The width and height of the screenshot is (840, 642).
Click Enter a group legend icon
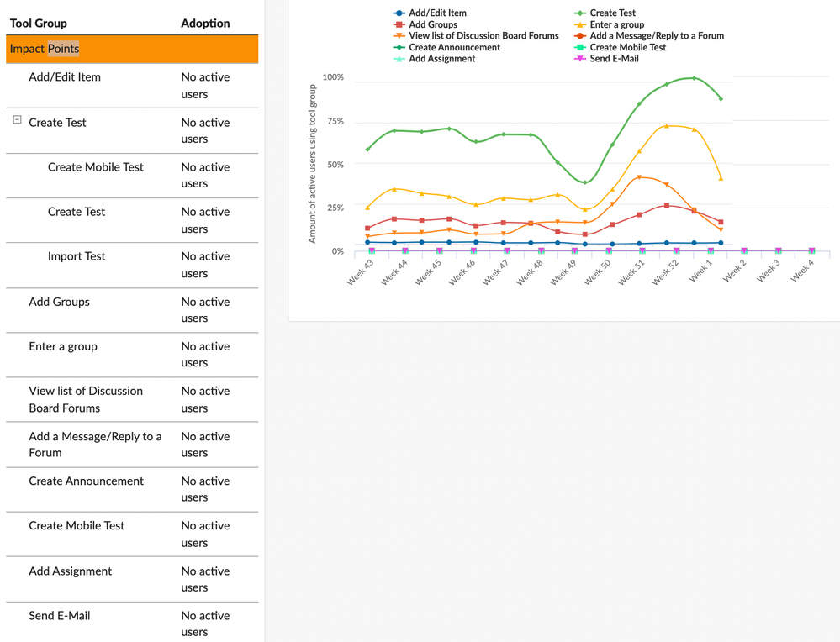point(580,25)
